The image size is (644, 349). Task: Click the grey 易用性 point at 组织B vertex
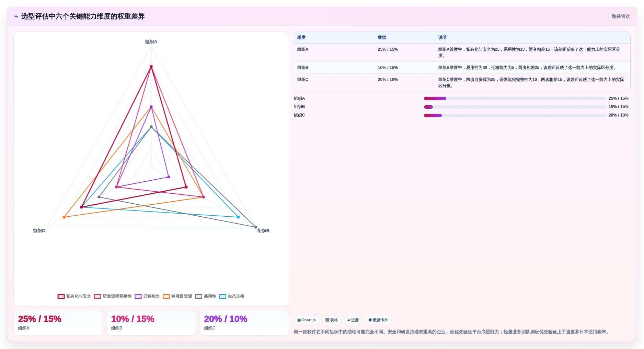256,227
